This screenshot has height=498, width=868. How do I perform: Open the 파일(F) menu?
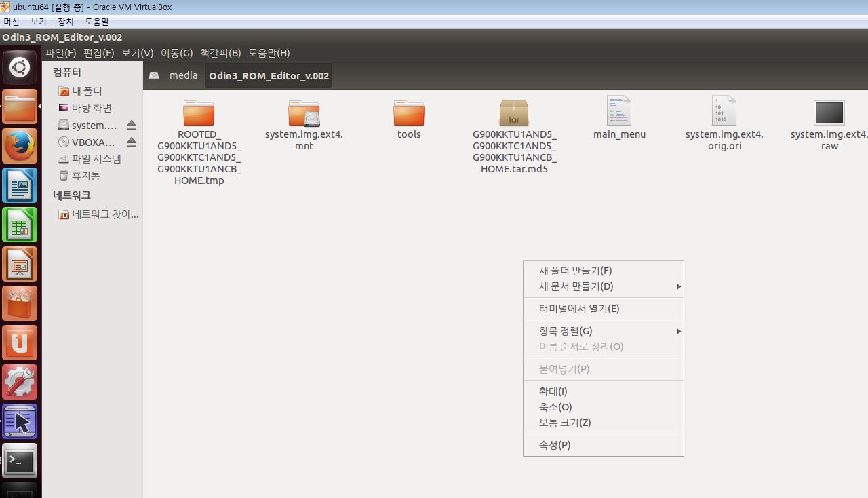click(x=60, y=53)
